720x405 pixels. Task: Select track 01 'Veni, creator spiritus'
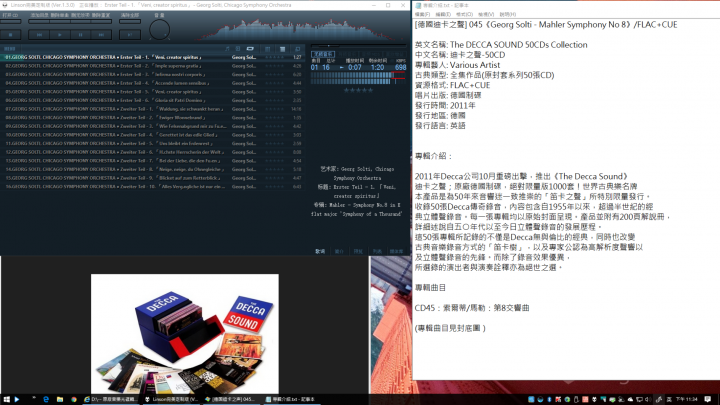(x=152, y=57)
